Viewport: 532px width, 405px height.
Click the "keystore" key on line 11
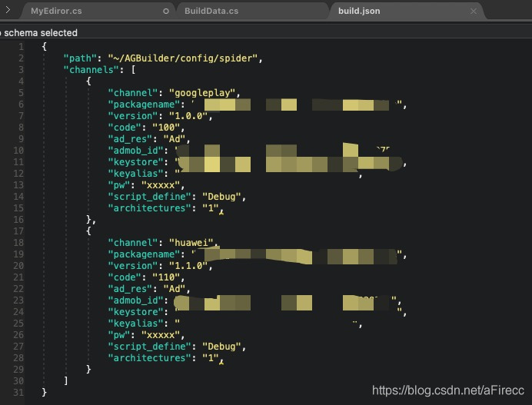point(136,162)
